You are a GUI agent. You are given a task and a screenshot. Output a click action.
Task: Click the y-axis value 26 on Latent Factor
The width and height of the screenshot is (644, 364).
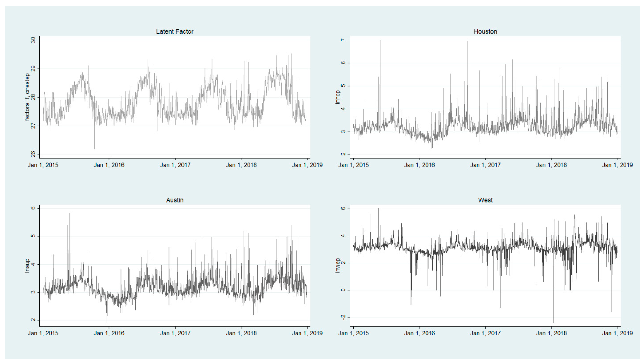point(33,155)
